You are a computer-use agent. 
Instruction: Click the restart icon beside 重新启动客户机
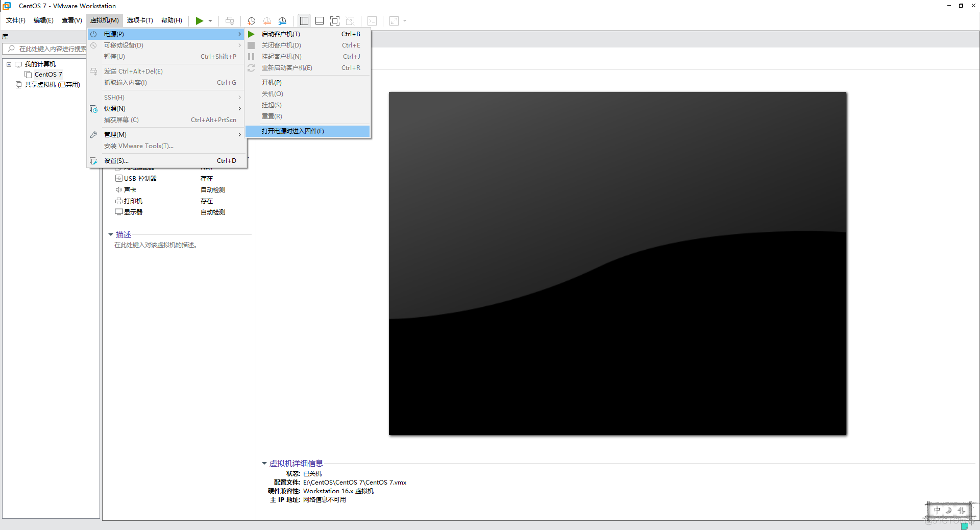251,68
